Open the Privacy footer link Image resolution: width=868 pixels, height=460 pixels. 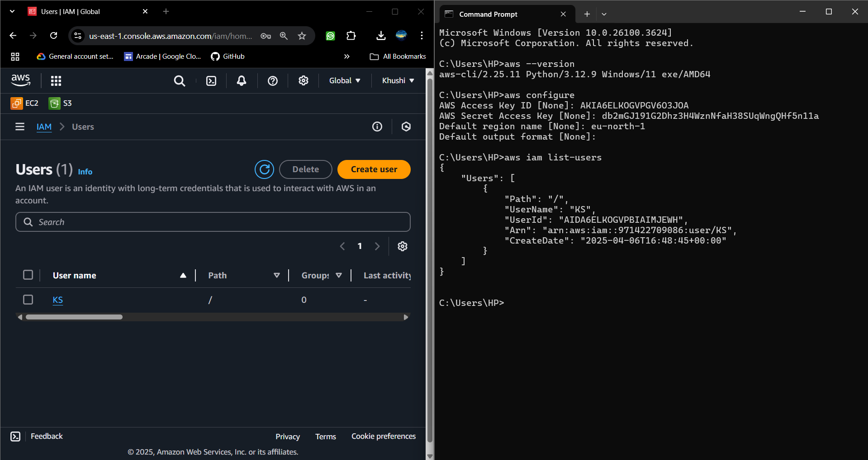pos(288,437)
